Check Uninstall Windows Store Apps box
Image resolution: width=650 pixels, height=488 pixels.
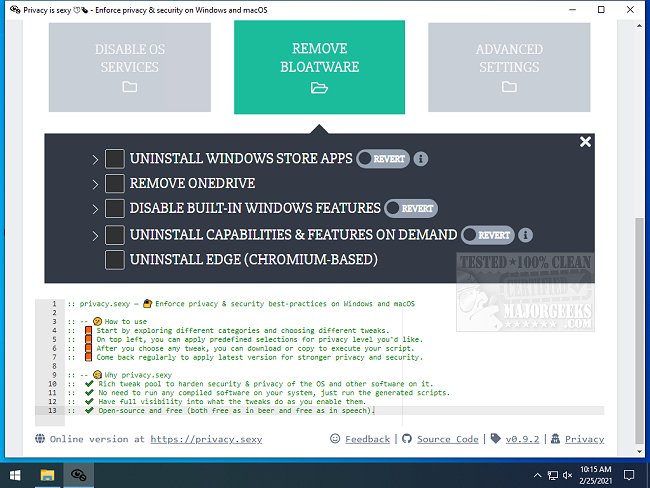point(115,159)
